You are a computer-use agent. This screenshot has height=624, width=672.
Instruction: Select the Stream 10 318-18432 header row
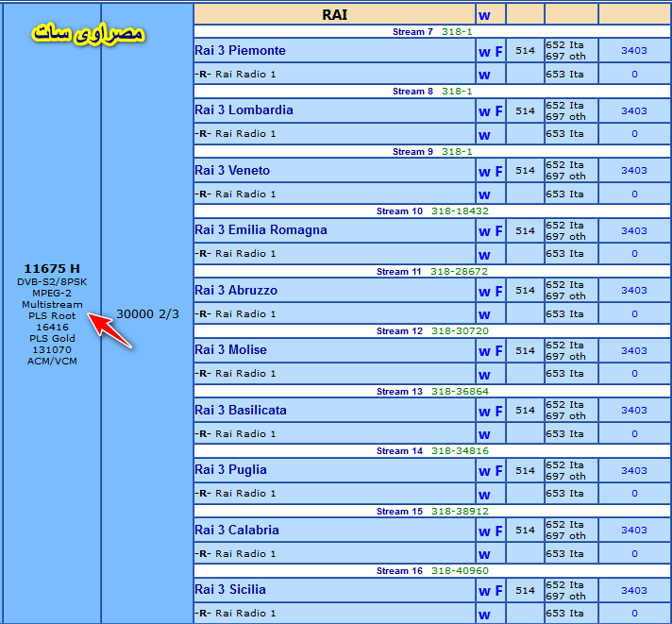[x=432, y=211]
